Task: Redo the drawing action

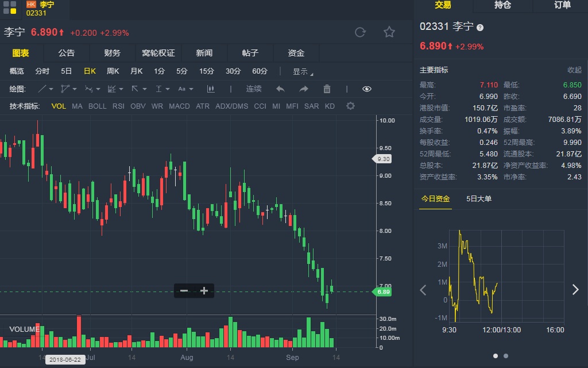Action: [x=304, y=89]
